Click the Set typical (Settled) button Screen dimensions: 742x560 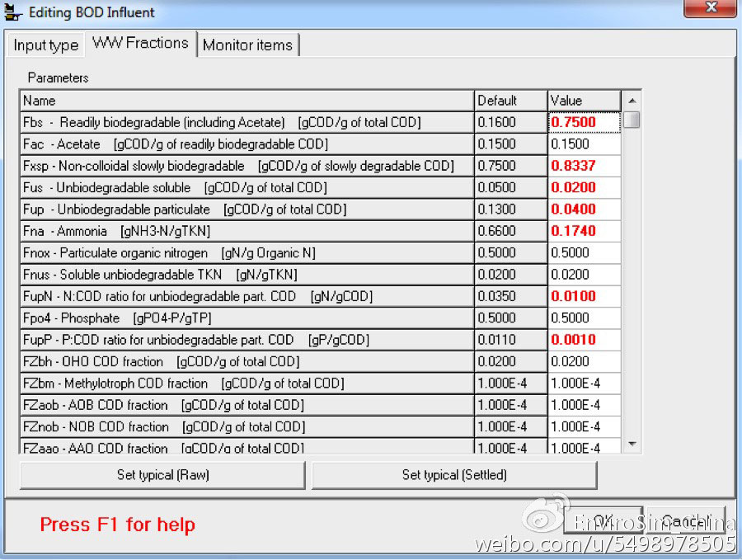point(454,475)
